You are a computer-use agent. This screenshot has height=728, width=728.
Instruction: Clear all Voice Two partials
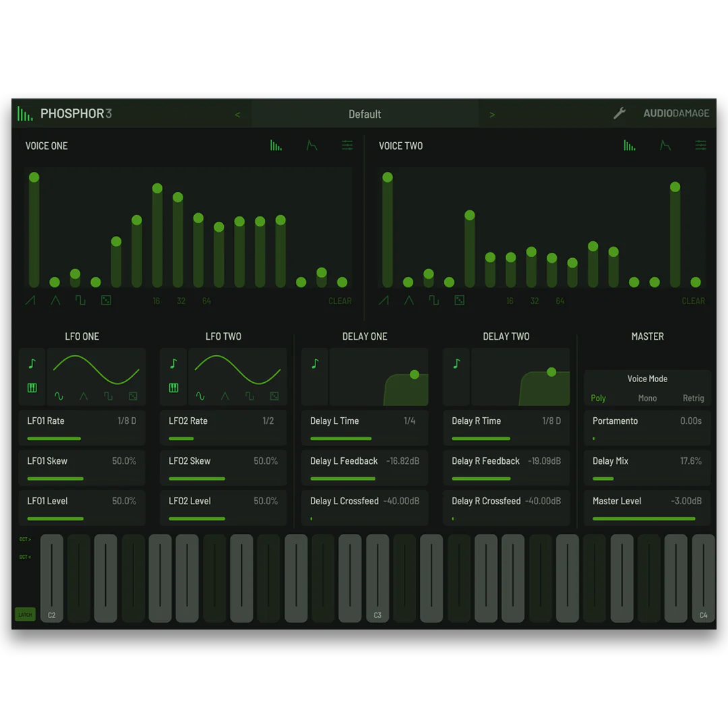(x=693, y=301)
